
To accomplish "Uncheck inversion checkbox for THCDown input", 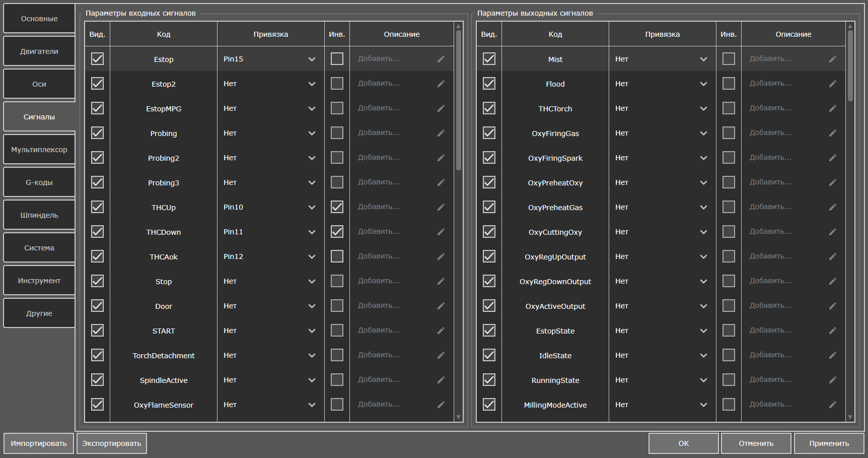I will pos(337,232).
